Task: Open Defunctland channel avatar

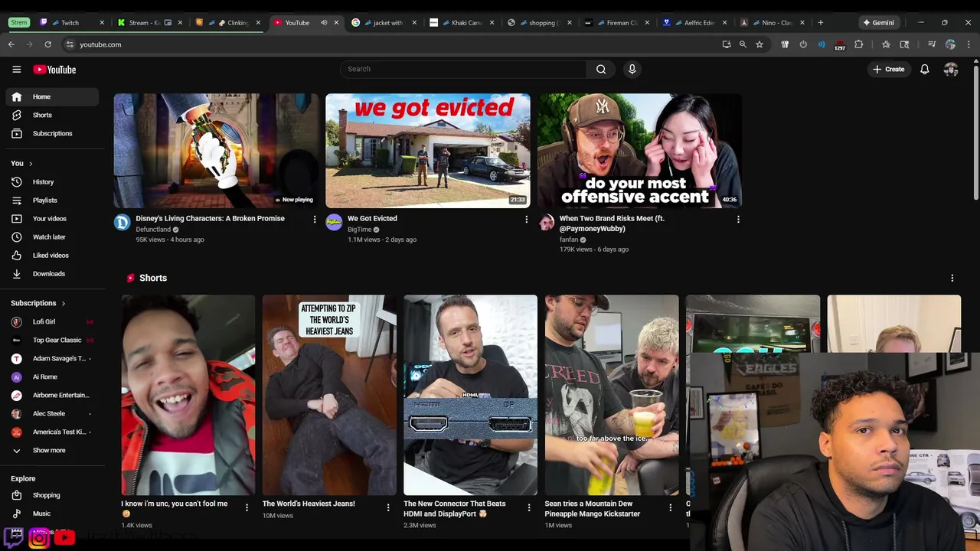Action: click(x=122, y=223)
